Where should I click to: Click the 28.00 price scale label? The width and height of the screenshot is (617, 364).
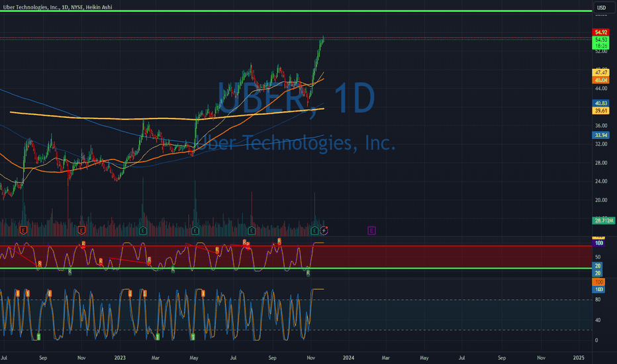click(x=601, y=163)
